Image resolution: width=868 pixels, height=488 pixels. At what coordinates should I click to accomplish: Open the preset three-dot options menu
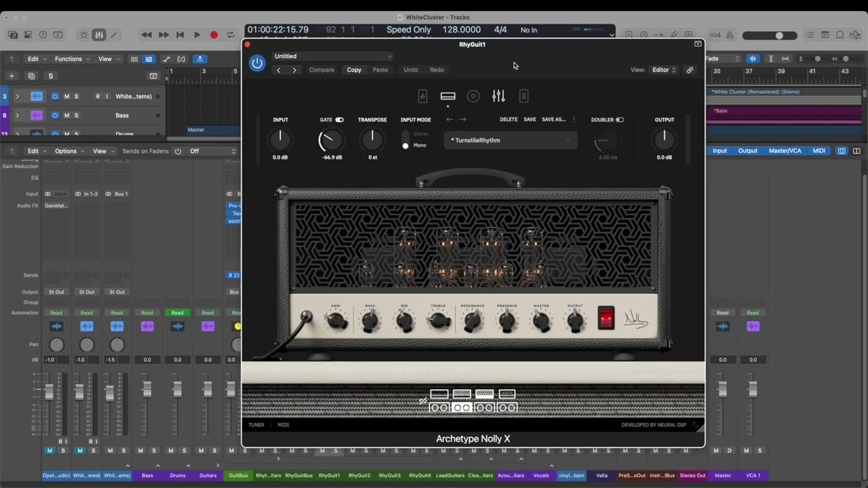pyautogui.click(x=574, y=119)
